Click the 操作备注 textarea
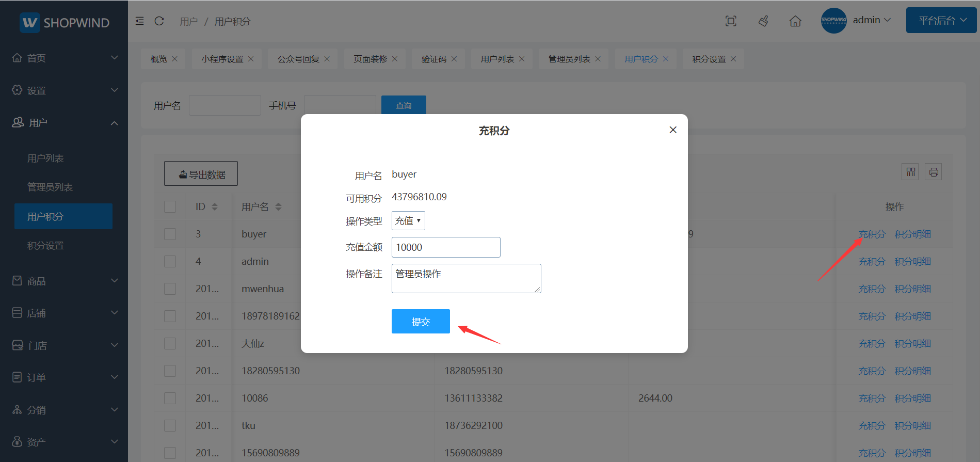 [x=467, y=278]
